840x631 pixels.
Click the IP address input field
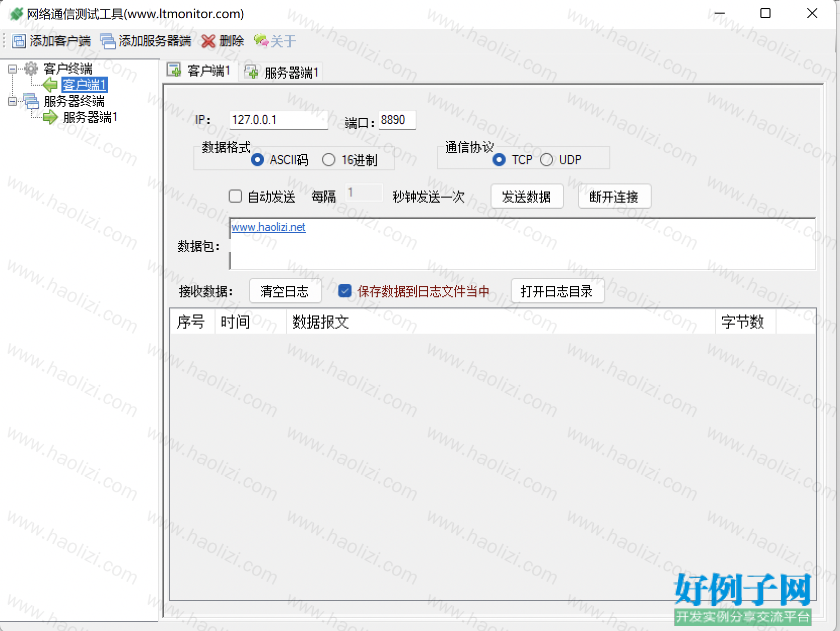click(x=278, y=120)
